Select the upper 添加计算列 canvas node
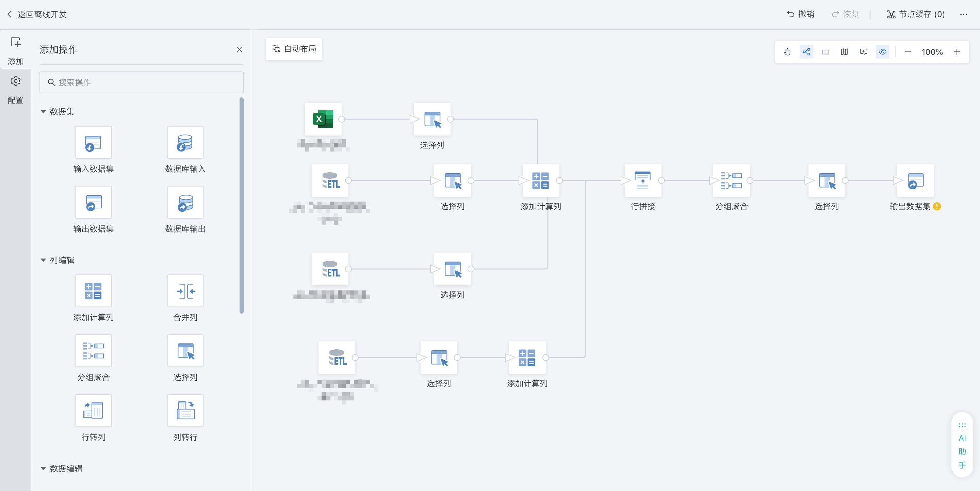This screenshot has width=980, height=491. point(541,180)
